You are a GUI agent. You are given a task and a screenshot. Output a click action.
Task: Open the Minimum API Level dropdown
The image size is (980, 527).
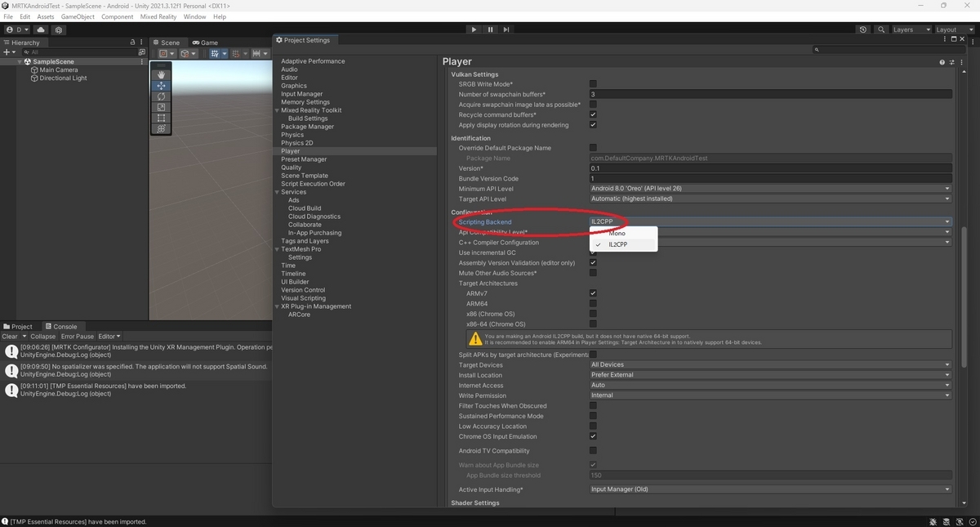(768, 188)
